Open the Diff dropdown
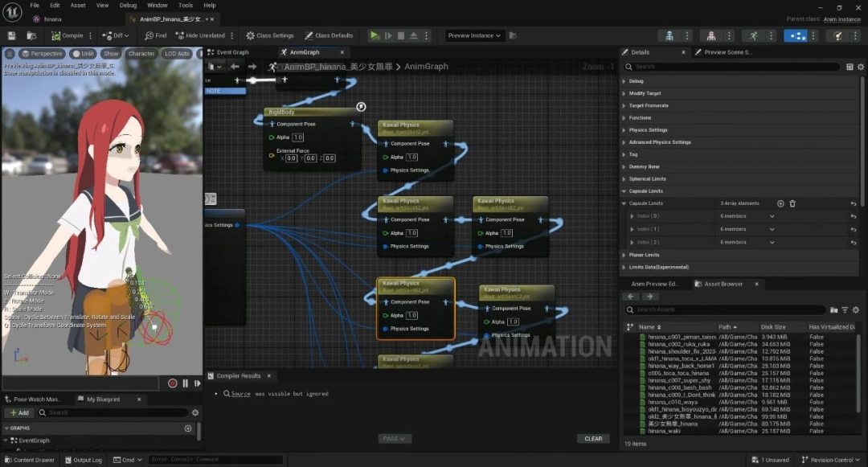This screenshot has width=868, height=467. [115, 35]
